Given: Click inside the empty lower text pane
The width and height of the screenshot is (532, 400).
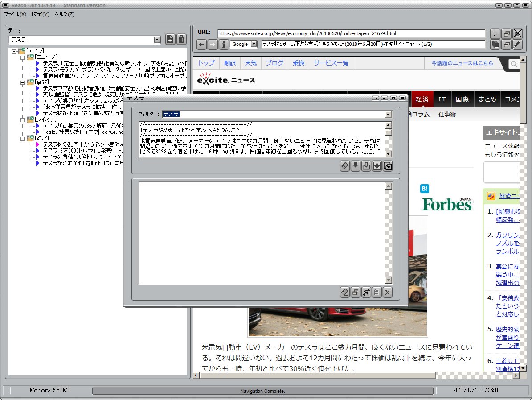Looking at the screenshot, I should [262, 233].
